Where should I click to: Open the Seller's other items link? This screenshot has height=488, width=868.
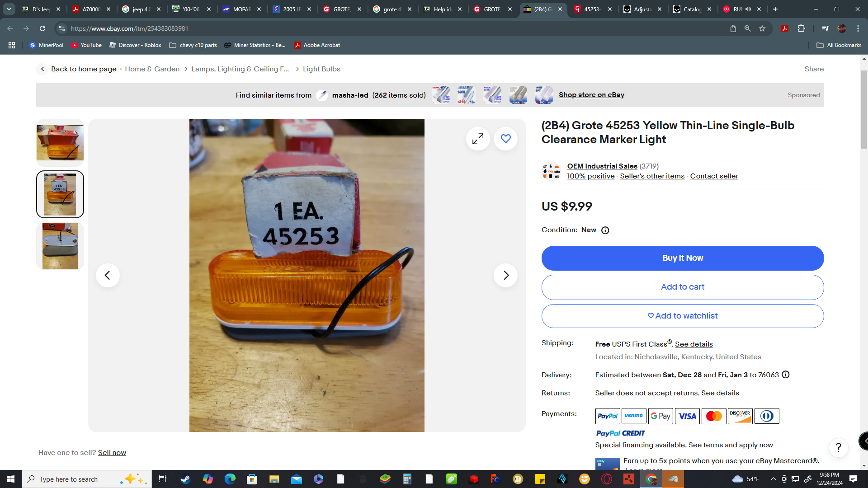click(652, 176)
